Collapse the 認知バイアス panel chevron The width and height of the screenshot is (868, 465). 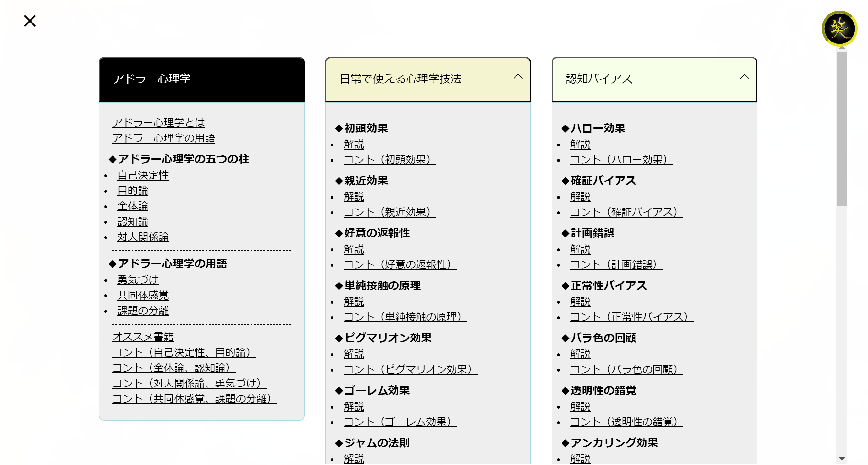(744, 77)
